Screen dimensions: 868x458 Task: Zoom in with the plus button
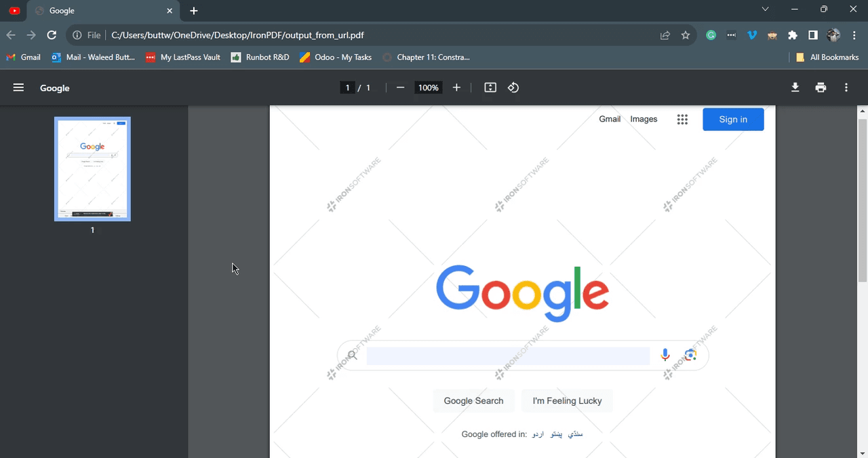456,88
